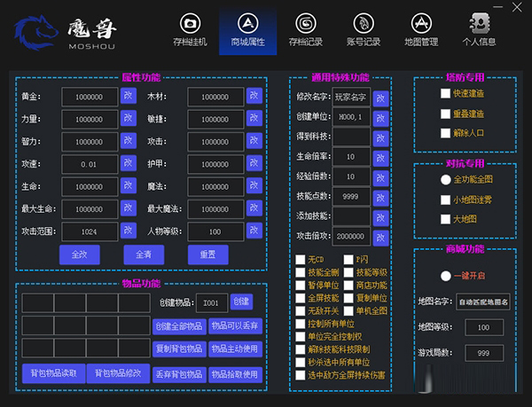
Task: Click the 地图等级 input field
Action: pyautogui.click(x=484, y=327)
